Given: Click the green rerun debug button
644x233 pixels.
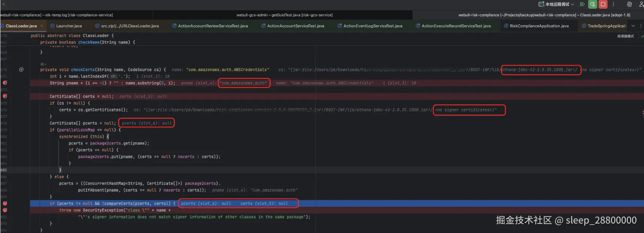Looking at the screenshot, I should [x=593, y=4].
